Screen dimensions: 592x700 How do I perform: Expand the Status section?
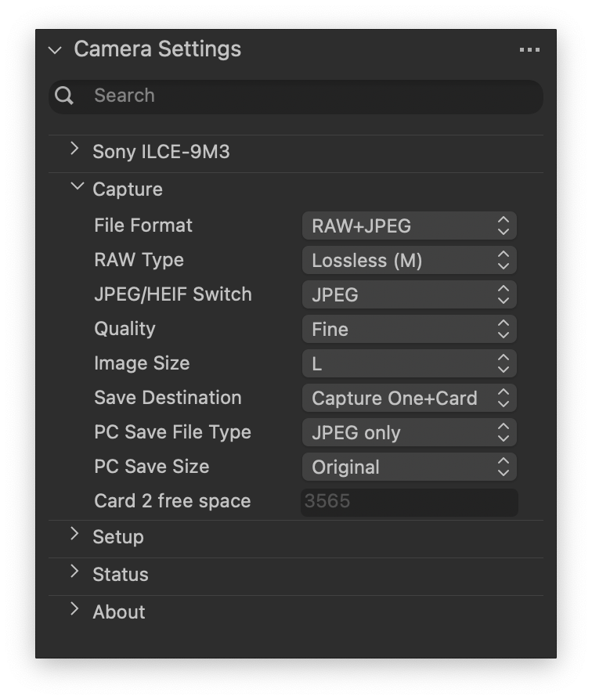click(75, 572)
